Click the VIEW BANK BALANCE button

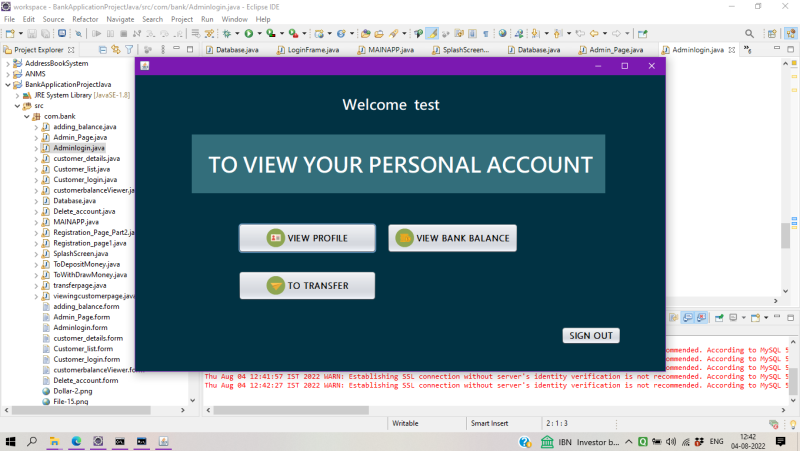(x=453, y=238)
